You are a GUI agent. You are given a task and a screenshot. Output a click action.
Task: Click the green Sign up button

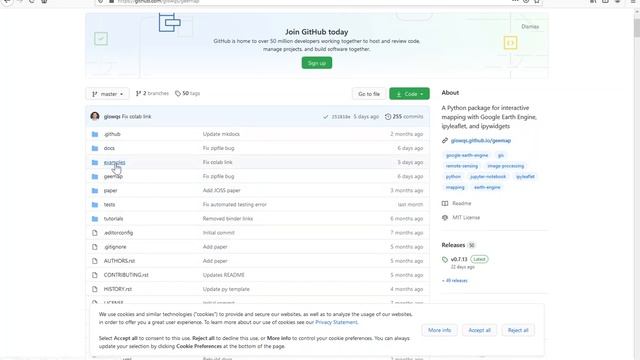317,63
